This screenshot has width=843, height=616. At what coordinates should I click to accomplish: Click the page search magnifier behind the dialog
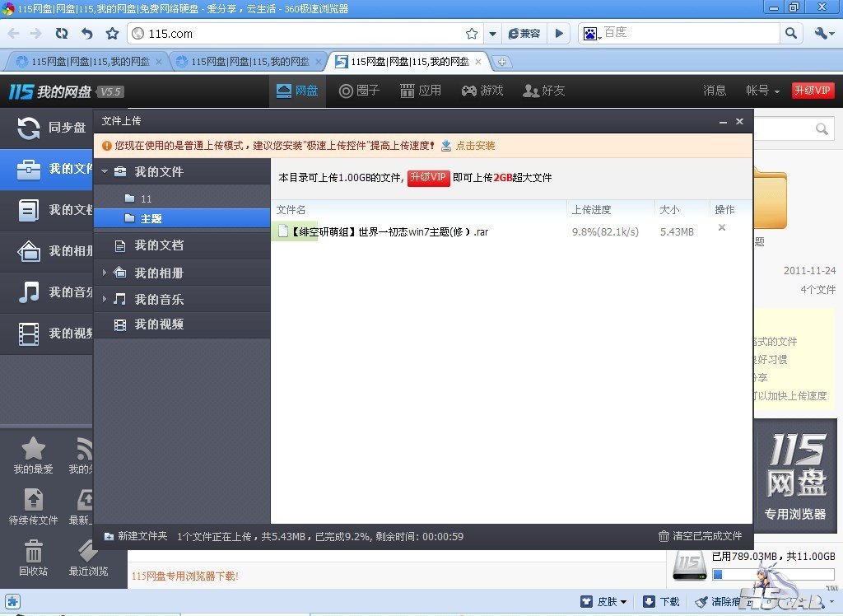click(822, 129)
